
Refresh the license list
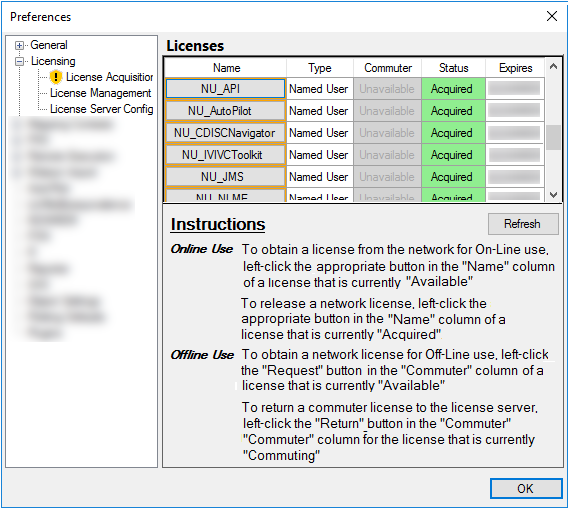523,224
